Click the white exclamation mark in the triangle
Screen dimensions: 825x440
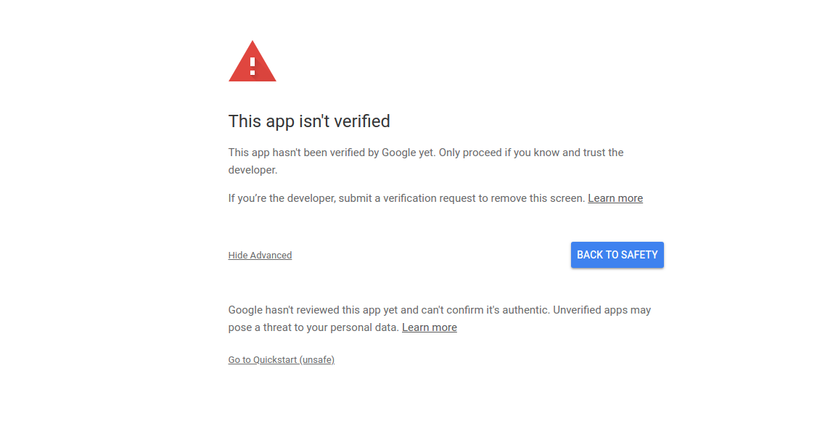(x=253, y=66)
